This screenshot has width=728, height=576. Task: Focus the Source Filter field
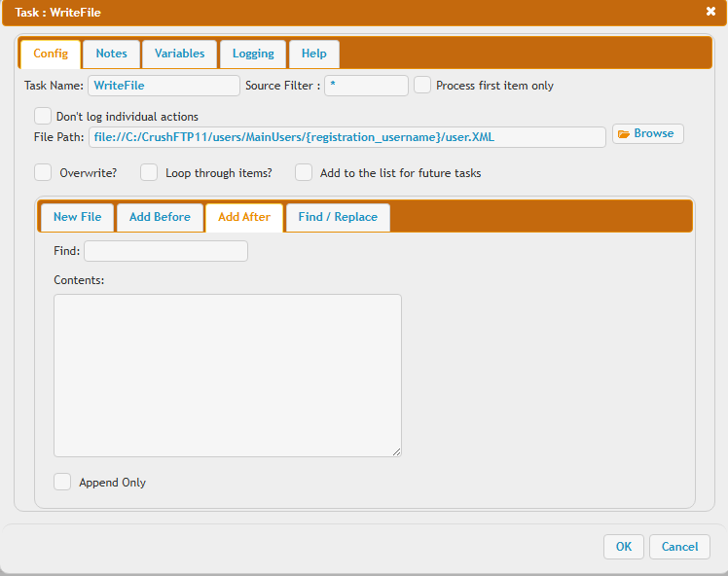coord(366,86)
